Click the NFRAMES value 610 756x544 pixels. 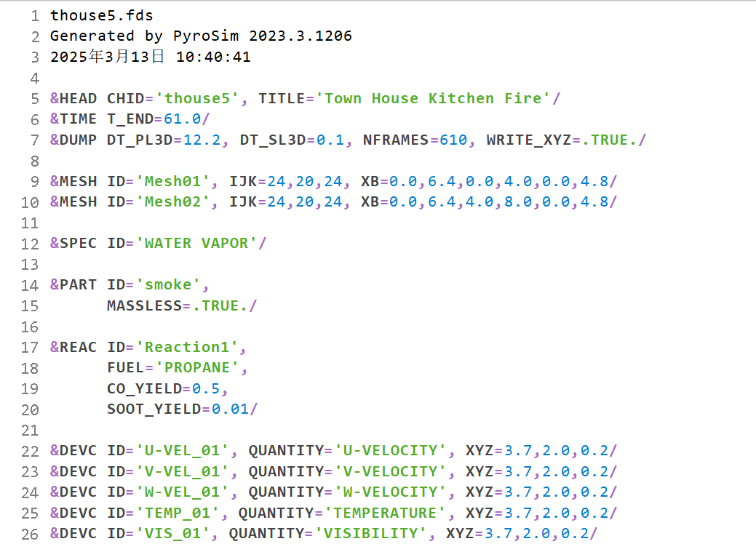point(453,140)
